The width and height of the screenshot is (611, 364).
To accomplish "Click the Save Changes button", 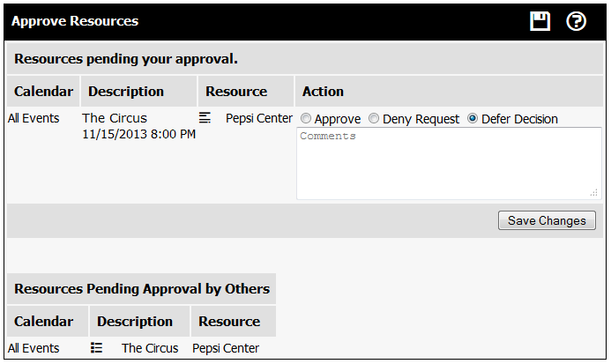I will 547,220.
